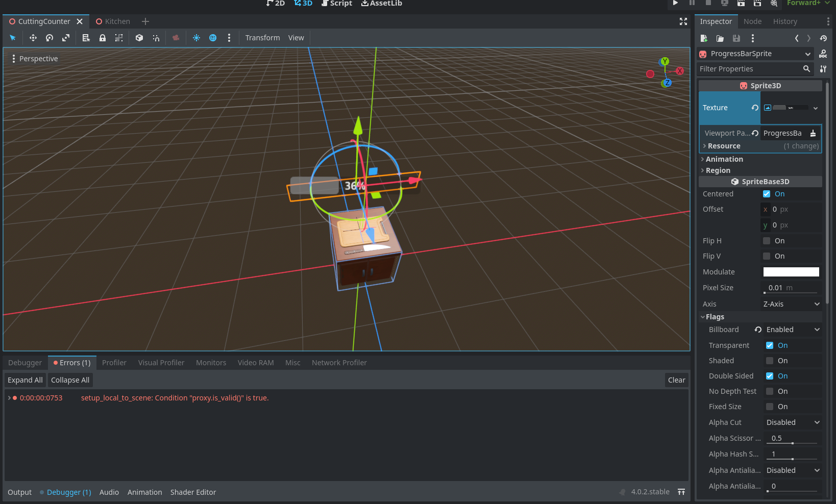836x504 pixels.
Task: Toggle cinematic preview with the camera icon
Action: click(x=176, y=38)
